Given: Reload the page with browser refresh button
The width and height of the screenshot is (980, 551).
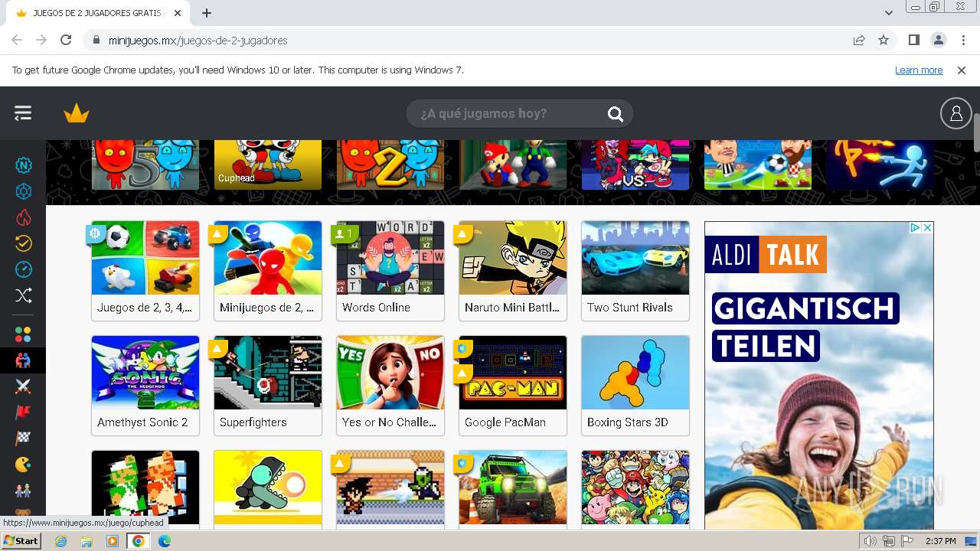Looking at the screenshot, I should click(66, 40).
